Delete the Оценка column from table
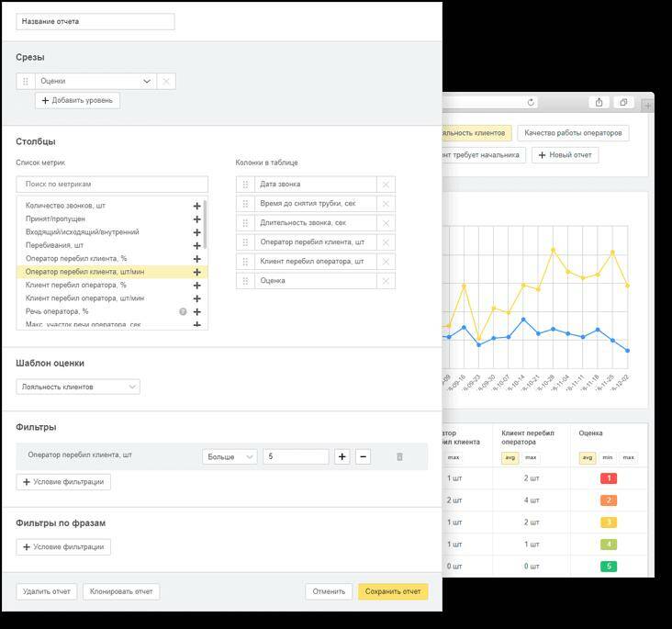Image resolution: width=672 pixels, height=629 pixels. tap(386, 281)
